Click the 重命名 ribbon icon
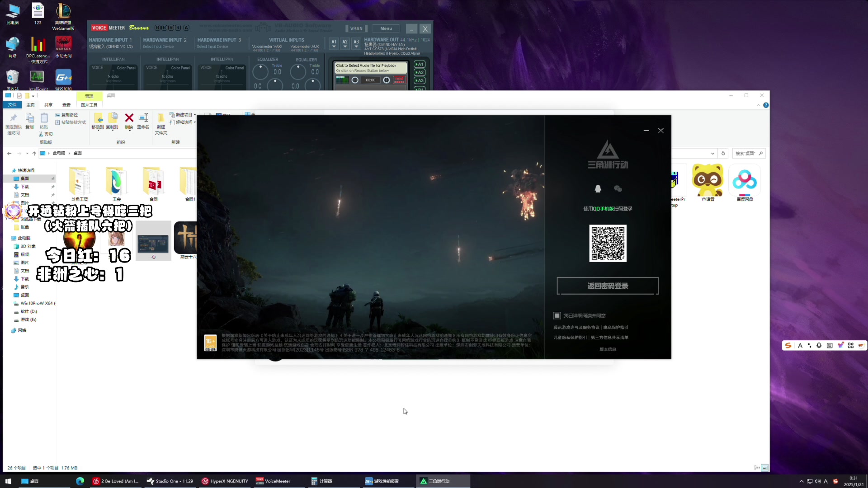The width and height of the screenshot is (868, 488). click(143, 121)
